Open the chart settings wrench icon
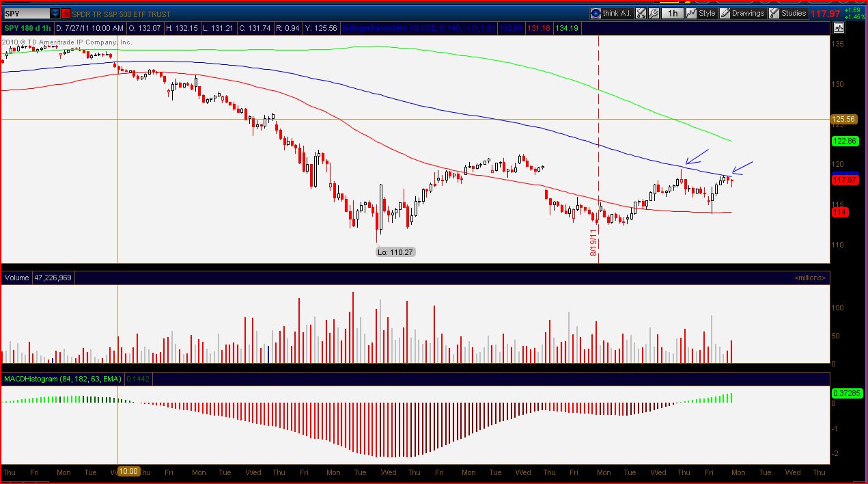Screen dimensions: 868x484 coord(654,13)
